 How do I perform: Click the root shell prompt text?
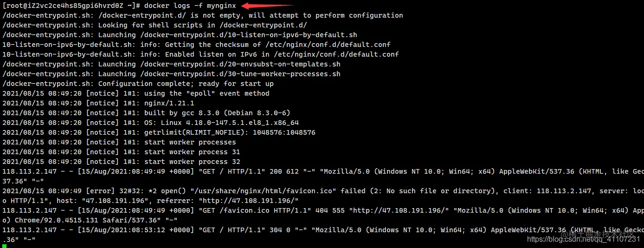[71, 6]
